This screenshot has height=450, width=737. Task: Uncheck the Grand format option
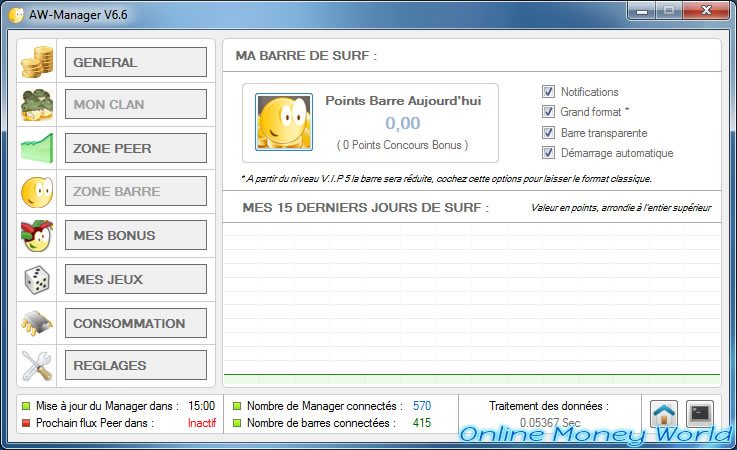pos(548,111)
